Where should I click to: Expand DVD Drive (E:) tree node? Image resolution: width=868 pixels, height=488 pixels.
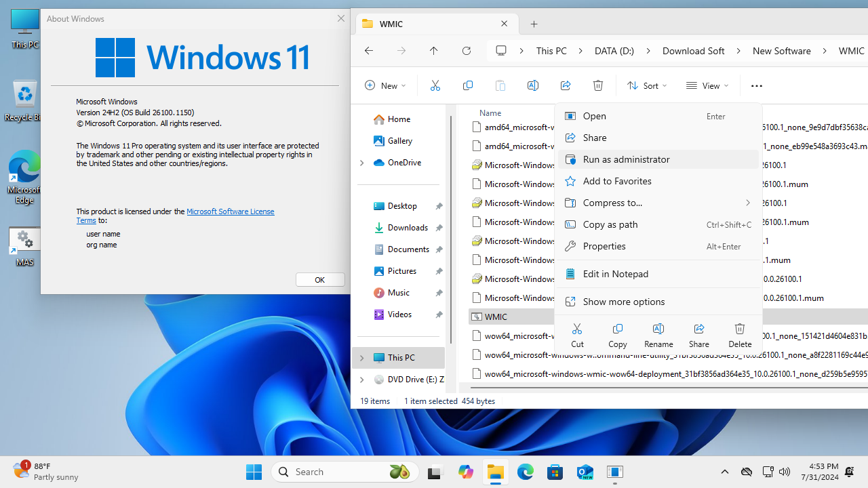click(x=361, y=380)
